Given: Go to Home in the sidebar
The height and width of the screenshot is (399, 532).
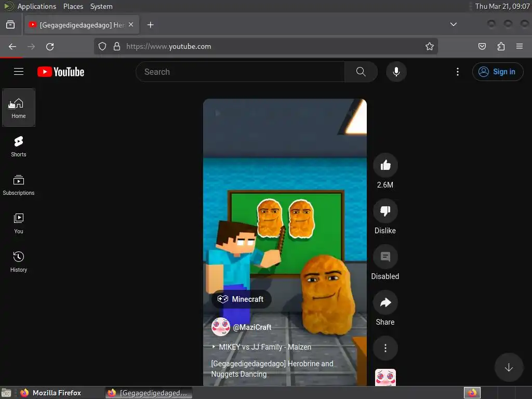Looking at the screenshot, I should click(x=19, y=108).
